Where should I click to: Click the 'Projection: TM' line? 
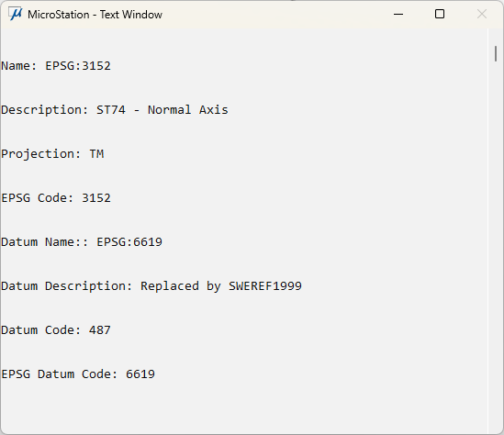point(52,154)
